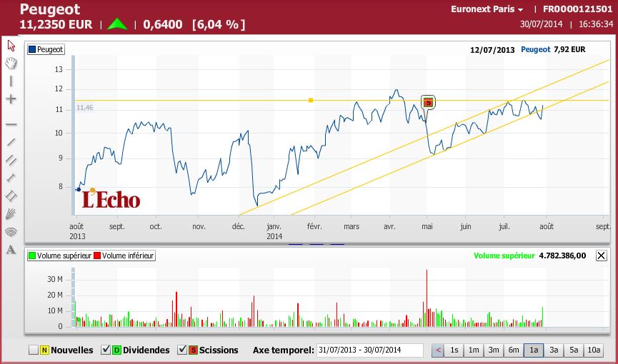The width and height of the screenshot is (618, 364).
Task: Click the orange marker dot near L'Echo
Action: pyautogui.click(x=93, y=191)
